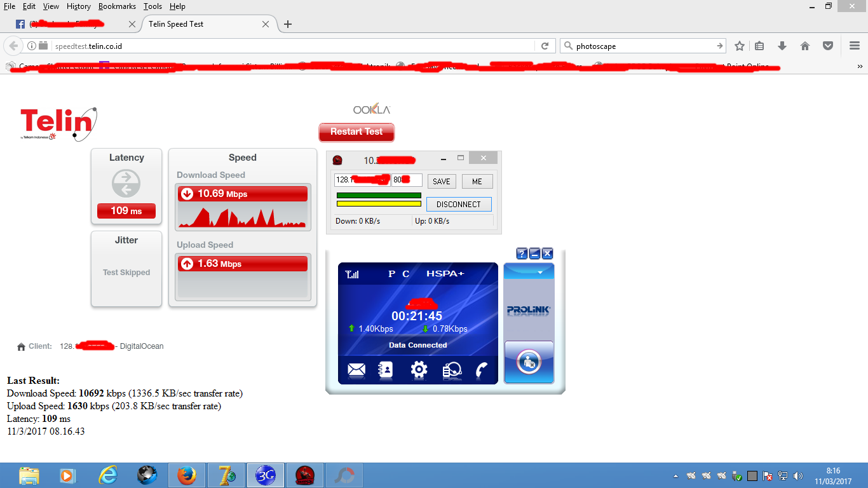The height and width of the screenshot is (488, 868).
Task: Open the Help menu
Action: pyautogui.click(x=177, y=6)
